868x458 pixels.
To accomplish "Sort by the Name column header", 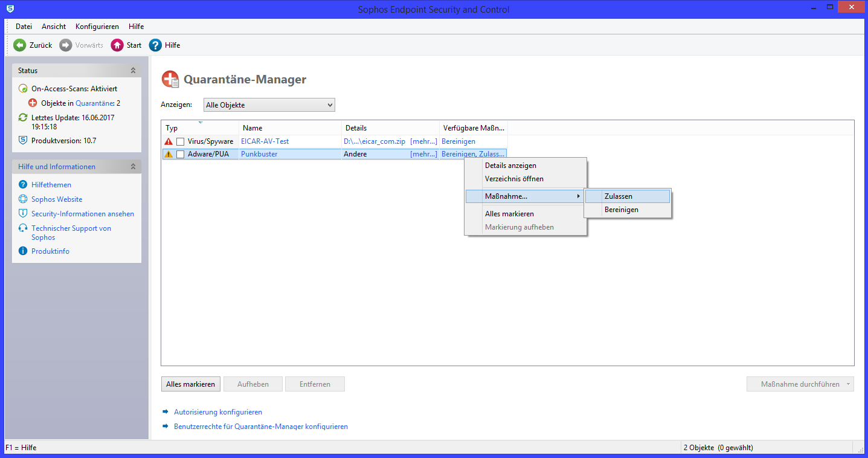I will pyautogui.click(x=291, y=128).
